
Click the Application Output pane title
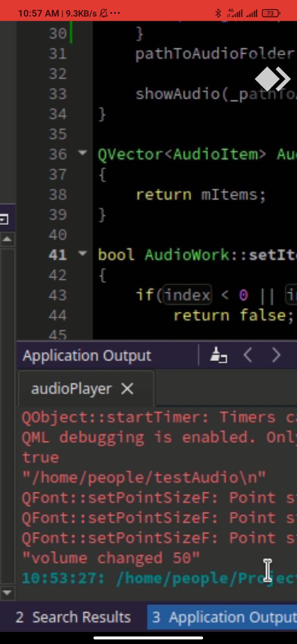pos(87,356)
